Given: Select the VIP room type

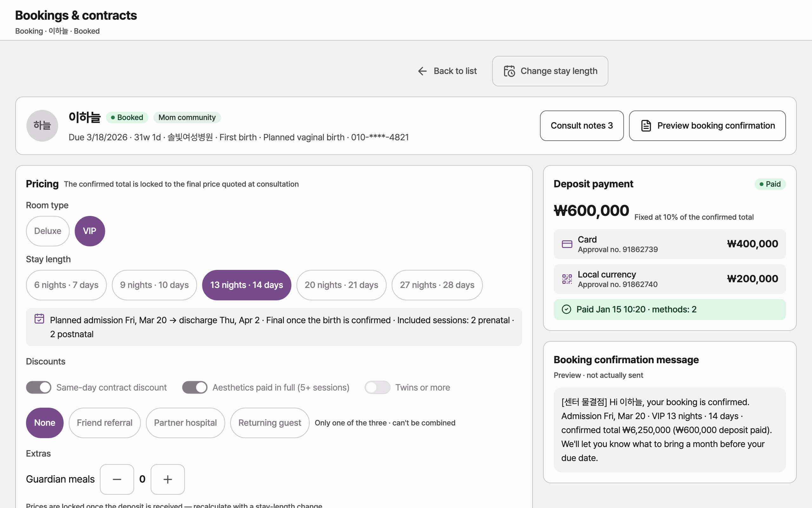Looking at the screenshot, I should (x=89, y=231).
